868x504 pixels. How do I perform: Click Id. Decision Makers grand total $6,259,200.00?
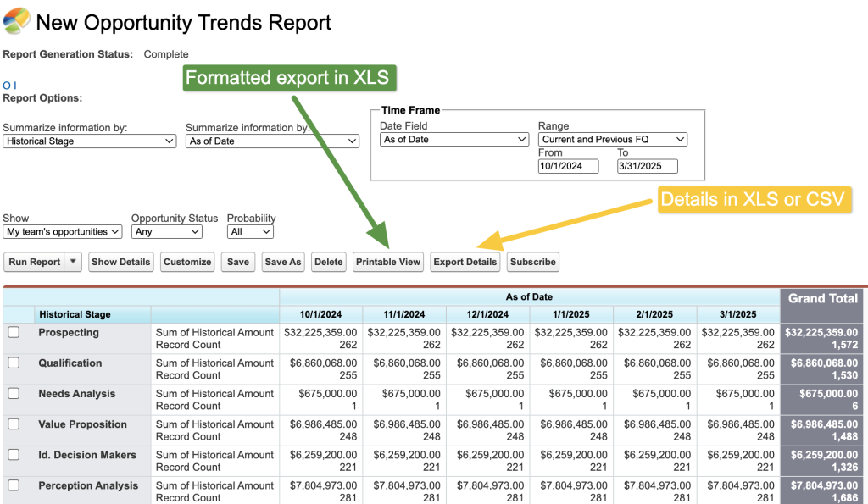click(824, 455)
